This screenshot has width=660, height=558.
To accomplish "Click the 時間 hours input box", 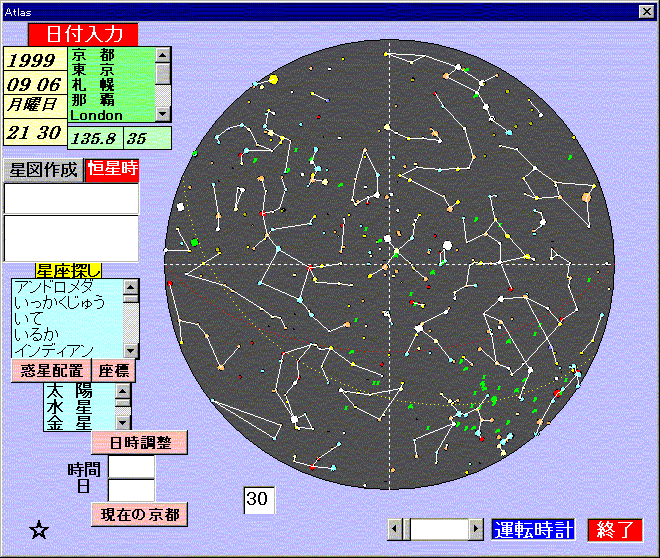I will [131, 467].
